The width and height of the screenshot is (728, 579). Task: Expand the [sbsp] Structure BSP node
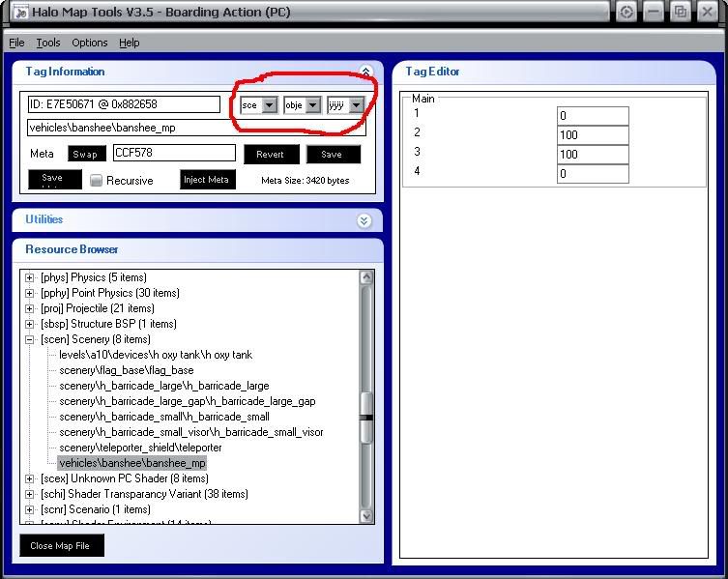tap(29, 324)
